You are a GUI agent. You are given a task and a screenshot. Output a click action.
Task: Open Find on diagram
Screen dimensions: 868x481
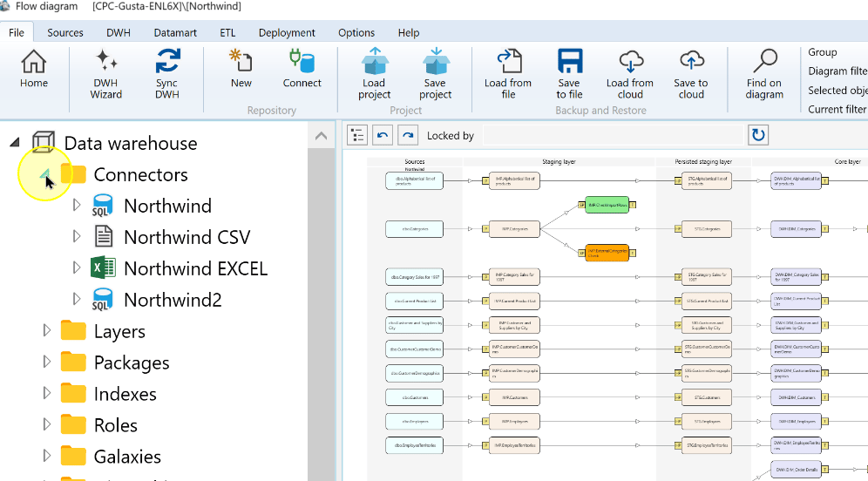click(x=764, y=74)
